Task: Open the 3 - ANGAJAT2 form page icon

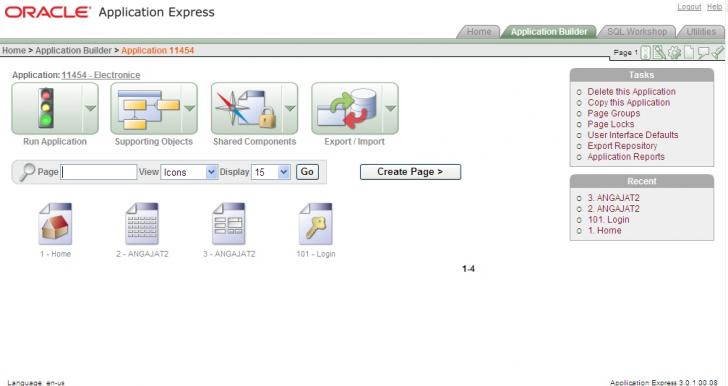Action: (229, 223)
